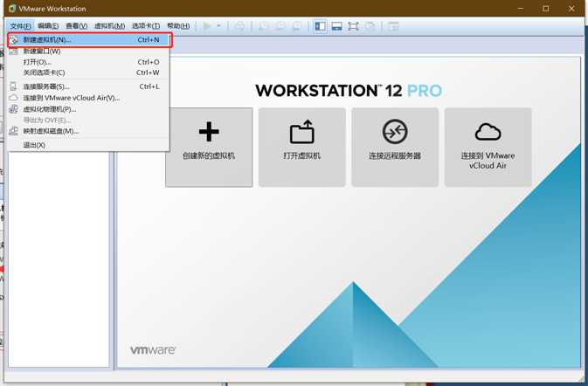Viewport: 588px width, 386px height.
Task: Click the 创建新的虚拟机 tile
Action: tap(209, 147)
